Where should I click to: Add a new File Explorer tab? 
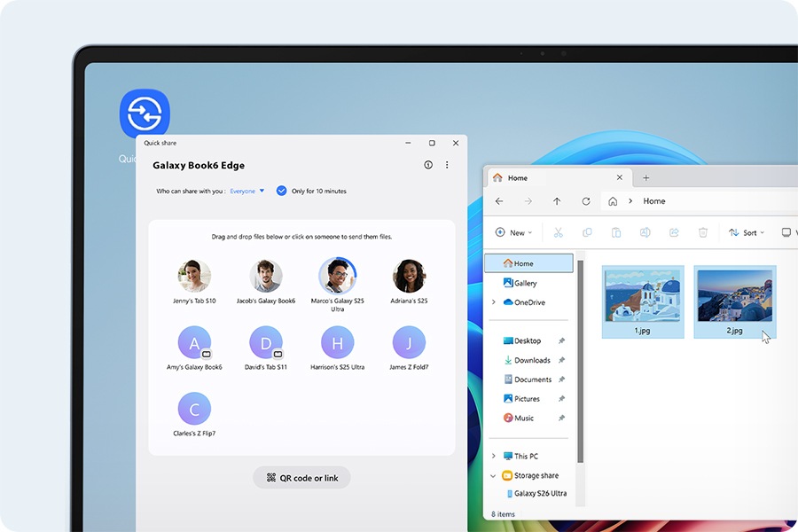pos(645,177)
